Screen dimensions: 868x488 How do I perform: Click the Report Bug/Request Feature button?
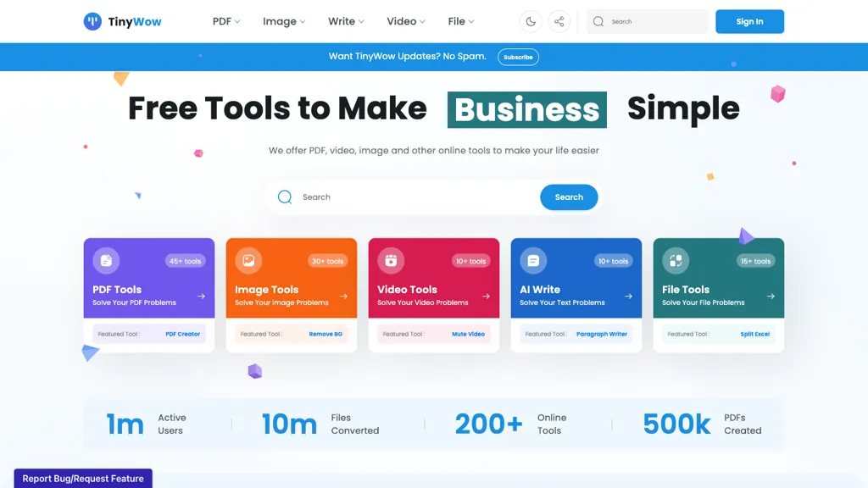click(x=82, y=478)
